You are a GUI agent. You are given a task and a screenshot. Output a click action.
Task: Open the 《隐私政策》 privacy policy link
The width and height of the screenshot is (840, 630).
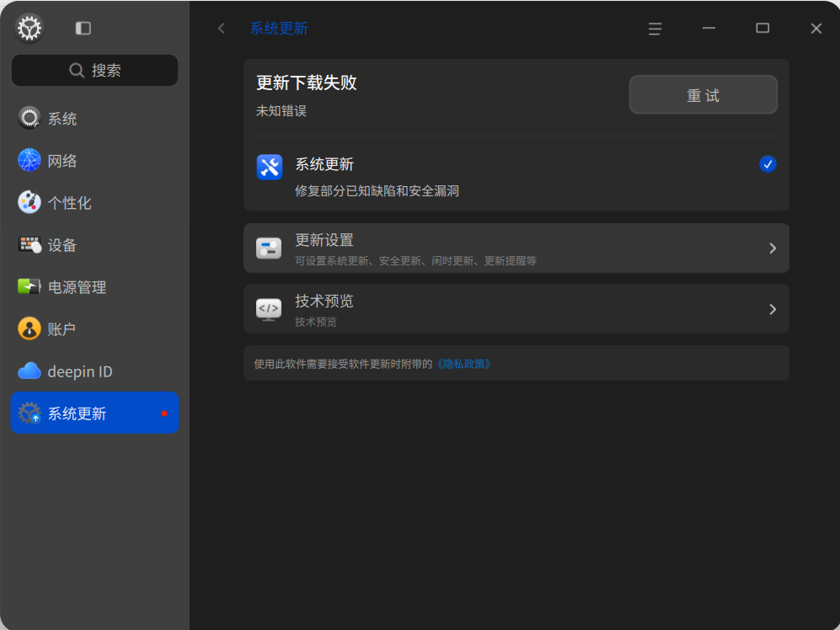pos(463,364)
